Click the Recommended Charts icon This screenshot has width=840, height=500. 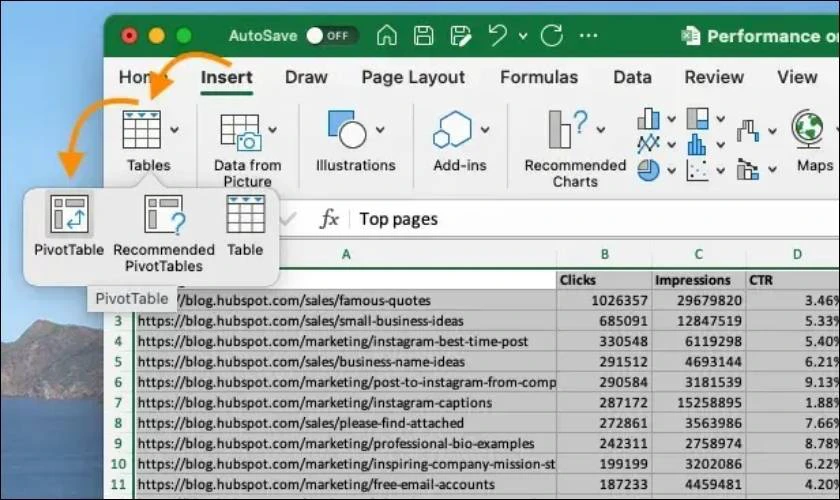(x=568, y=129)
